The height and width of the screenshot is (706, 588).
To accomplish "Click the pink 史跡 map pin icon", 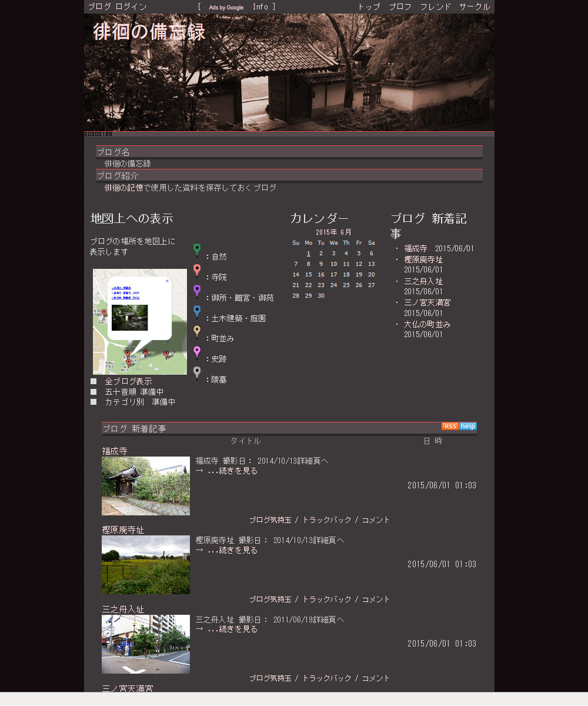I will [x=197, y=353].
